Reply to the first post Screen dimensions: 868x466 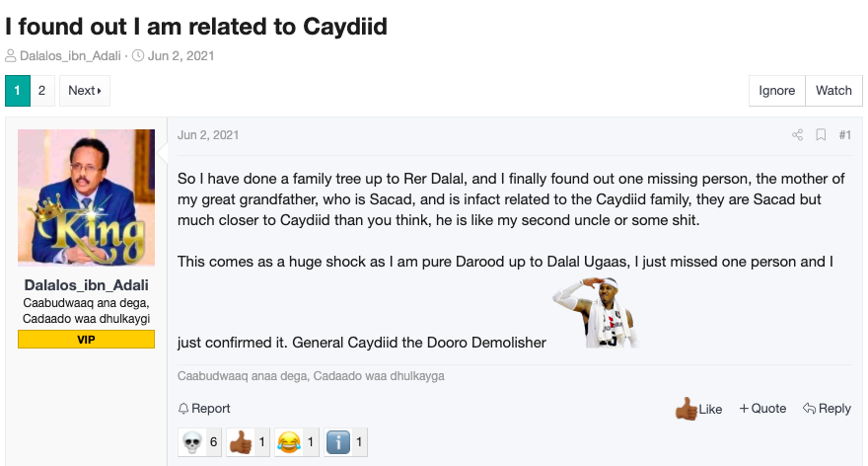point(827,409)
